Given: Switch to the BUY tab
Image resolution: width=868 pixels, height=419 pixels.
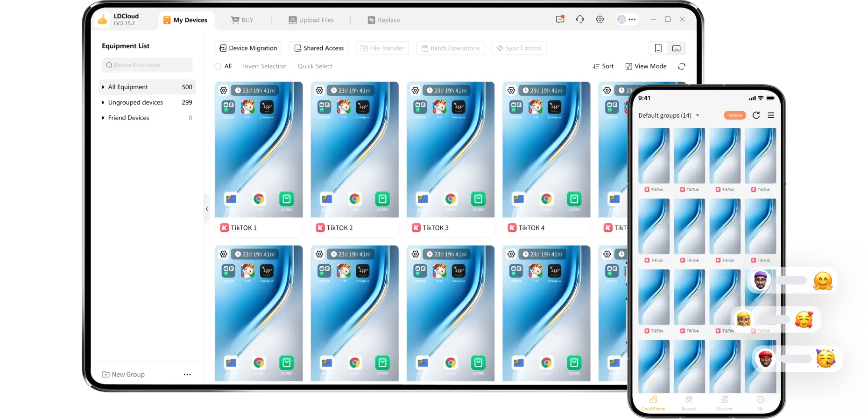Looking at the screenshot, I should [x=242, y=20].
